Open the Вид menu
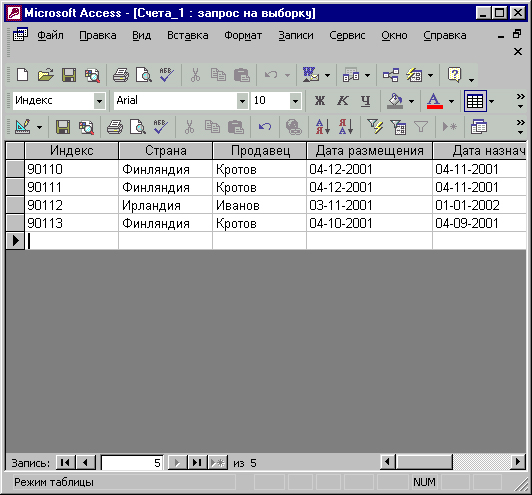The height and width of the screenshot is (495, 532). tap(141, 35)
